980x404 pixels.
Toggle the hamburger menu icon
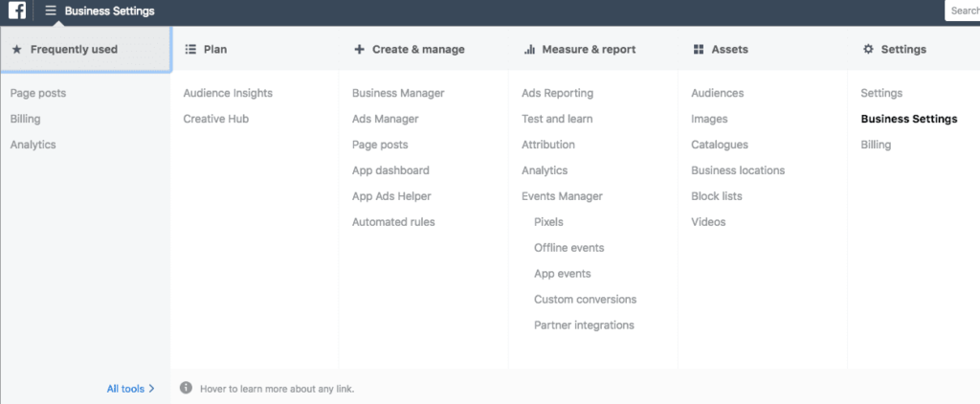click(51, 11)
